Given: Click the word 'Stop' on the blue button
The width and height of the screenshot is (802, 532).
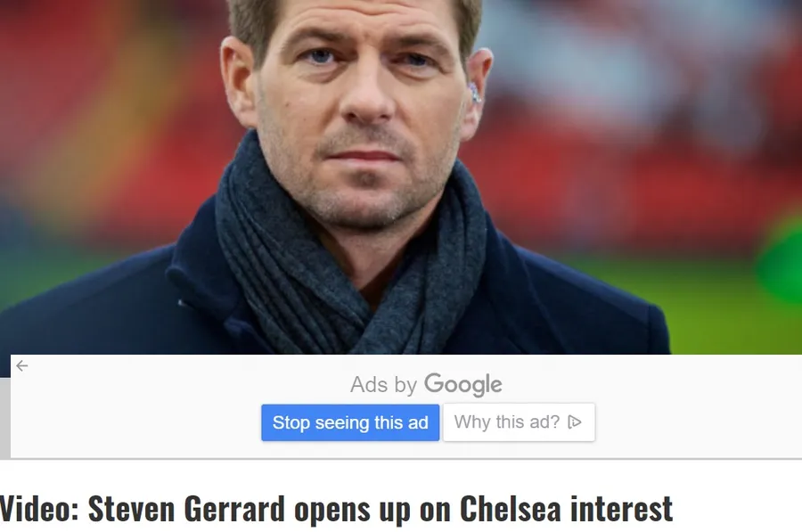Looking at the screenshot, I should tap(291, 423).
